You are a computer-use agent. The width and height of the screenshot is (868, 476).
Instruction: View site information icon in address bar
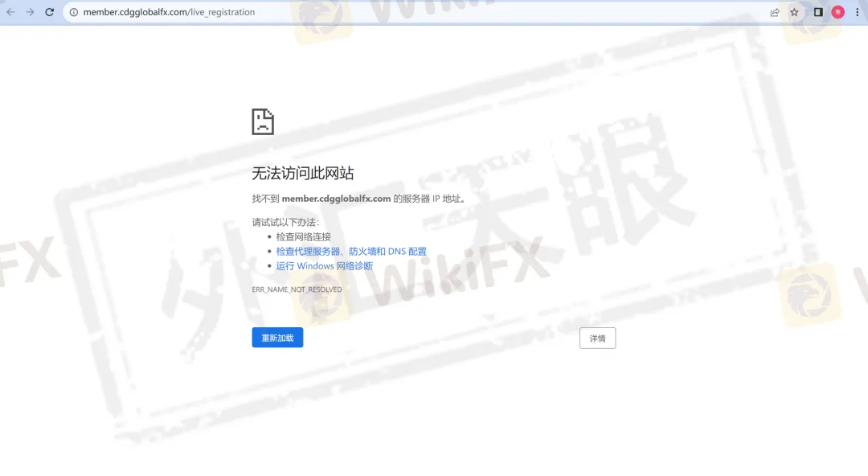(74, 12)
